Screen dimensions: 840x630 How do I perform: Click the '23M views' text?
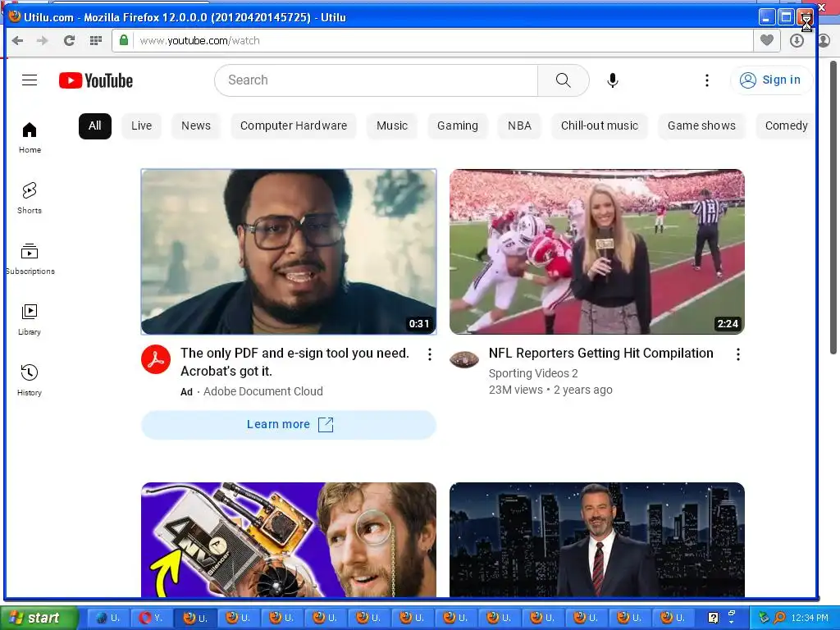pyautogui.click(x=515, y=390)
